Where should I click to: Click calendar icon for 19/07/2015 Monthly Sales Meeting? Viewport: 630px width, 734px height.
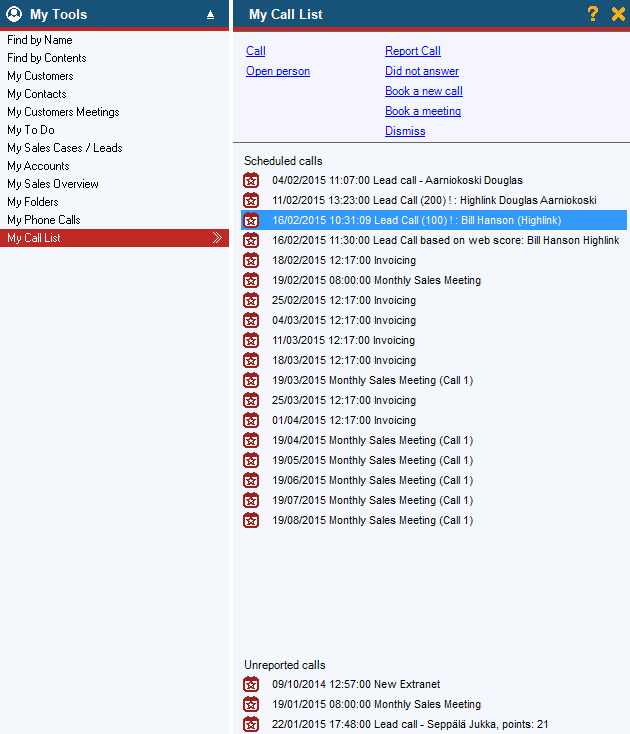[251, 500]
